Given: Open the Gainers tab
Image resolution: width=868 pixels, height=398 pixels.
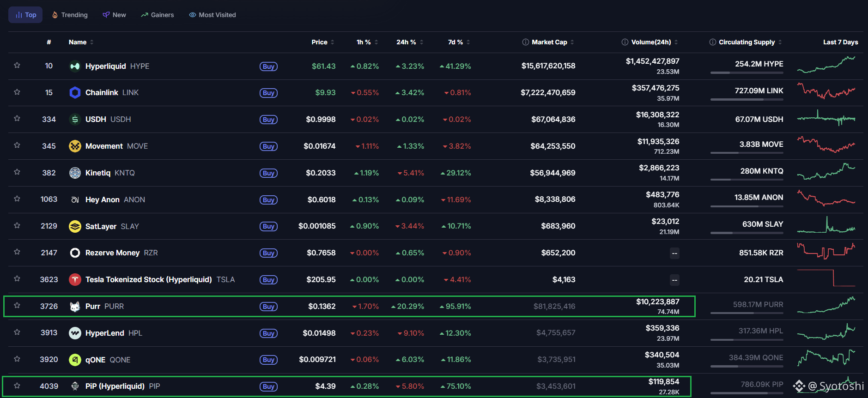Looking at the screenshot, I should (x=158, y=15).
